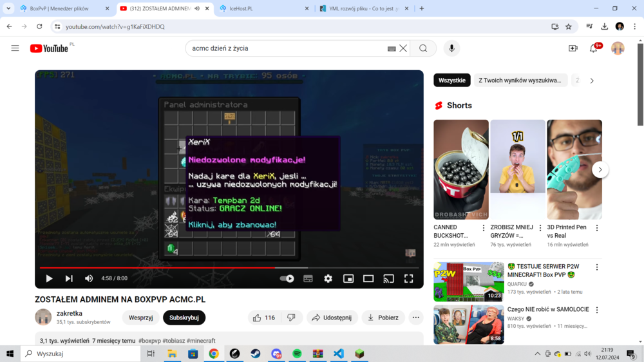
Task: Switch to theater mode
Action: point(368,279)
